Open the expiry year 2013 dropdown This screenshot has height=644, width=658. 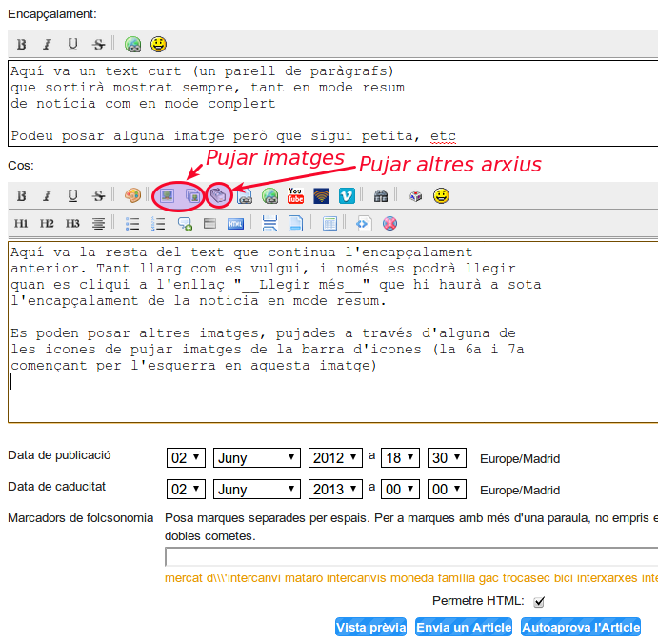(335, 490)
